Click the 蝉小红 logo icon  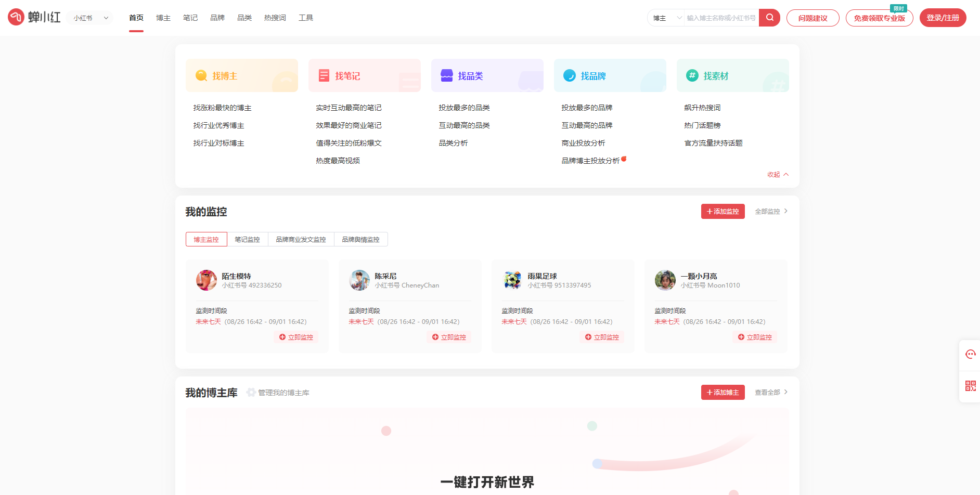[16, 17]
